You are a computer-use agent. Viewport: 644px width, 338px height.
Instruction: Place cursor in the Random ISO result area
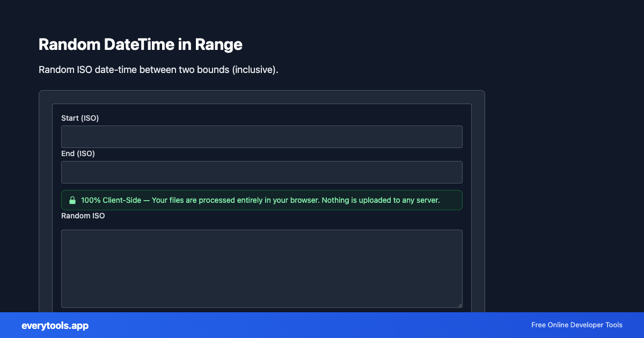click(x=261, y=268)
